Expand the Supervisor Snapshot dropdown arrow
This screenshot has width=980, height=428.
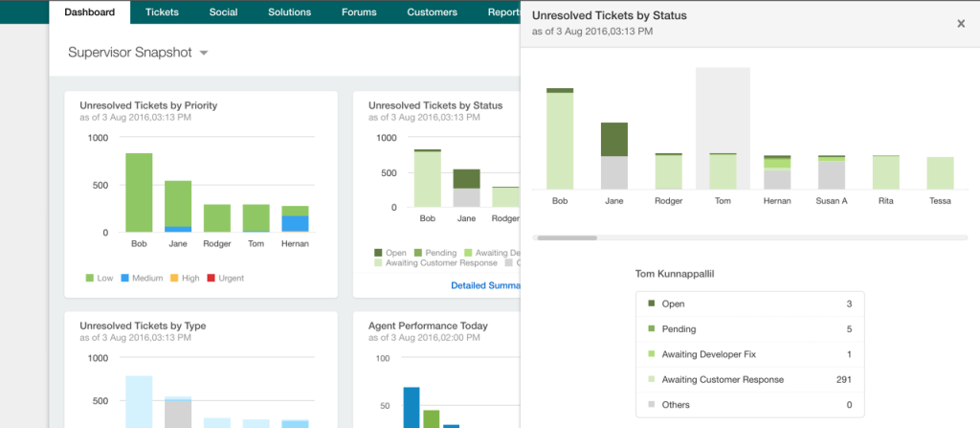(204, 54)
